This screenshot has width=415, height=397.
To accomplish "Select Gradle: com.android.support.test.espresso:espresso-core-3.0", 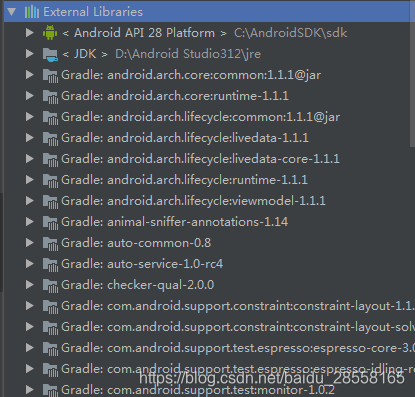I will pos(238,348).
